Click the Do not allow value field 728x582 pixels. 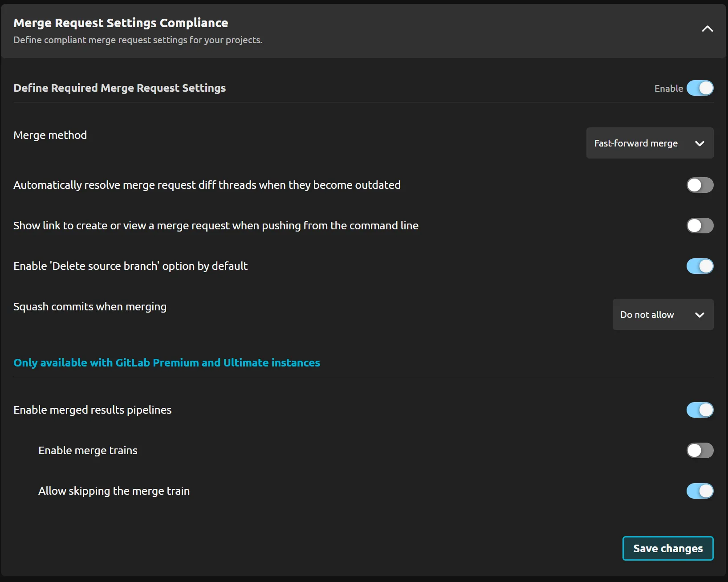[647, 314]
